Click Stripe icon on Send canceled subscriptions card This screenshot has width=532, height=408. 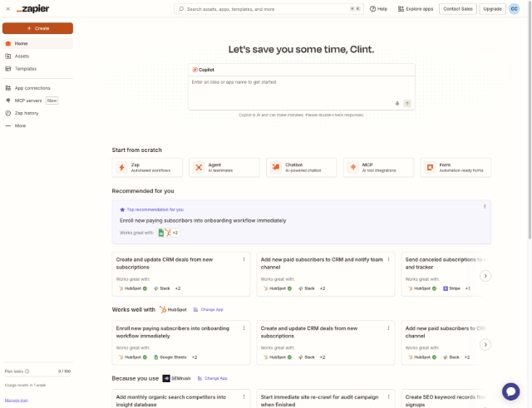click(446, 288)
